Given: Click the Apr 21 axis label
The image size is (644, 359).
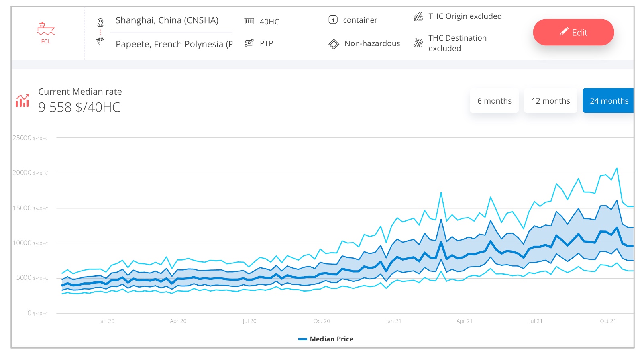Looking at the screenshot, I should tap(464, 321).
